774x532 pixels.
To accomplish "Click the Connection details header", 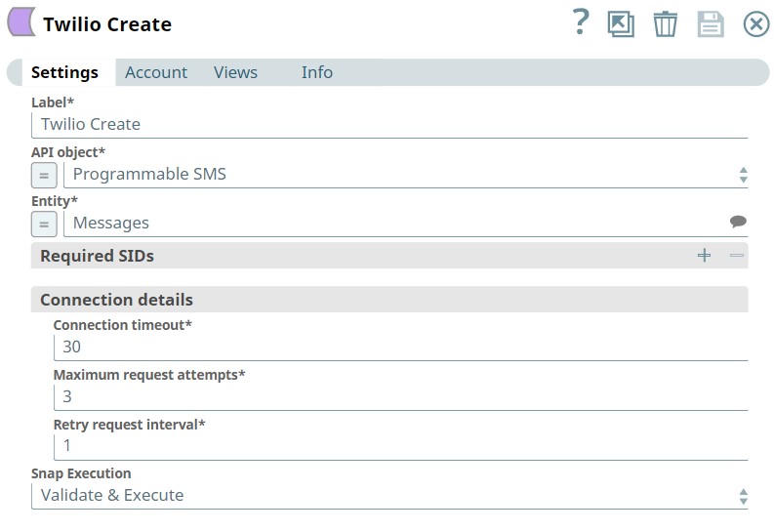I will tap(389, 300).
